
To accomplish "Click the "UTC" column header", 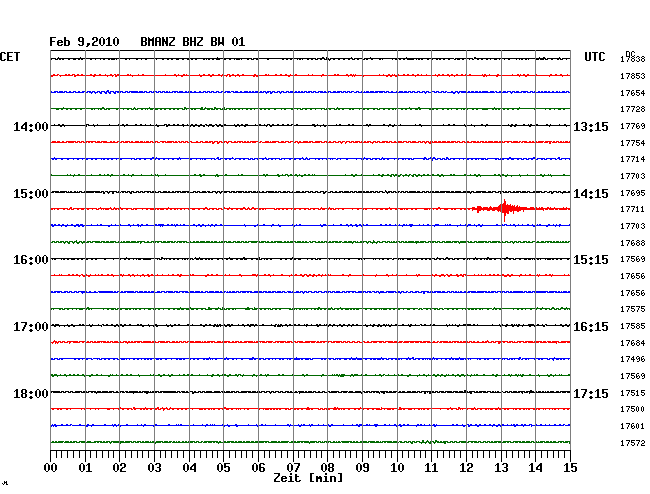I will 595,57.
